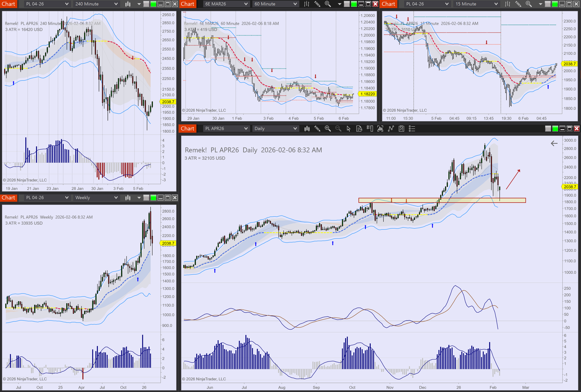Click the Chart tab of Daily window
This screenshot has width=581, height=392.
coord(187,129)
